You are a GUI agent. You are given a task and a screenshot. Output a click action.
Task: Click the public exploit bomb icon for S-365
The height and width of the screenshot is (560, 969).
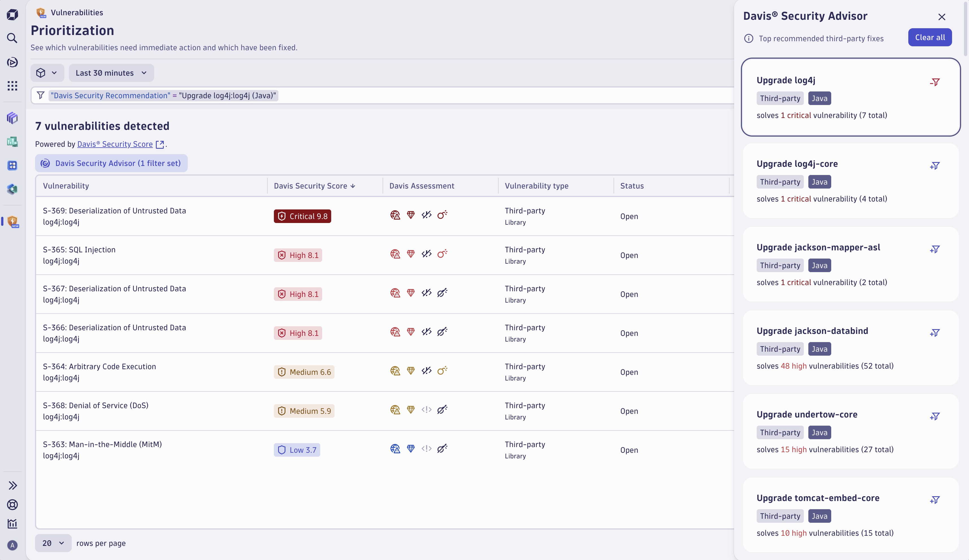[x=442, y=254]
